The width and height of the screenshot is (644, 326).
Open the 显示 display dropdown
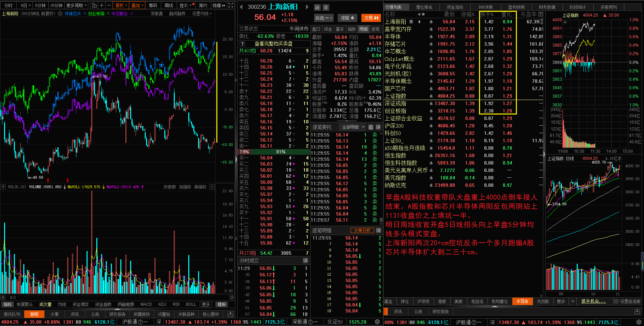[x=185, y=5]
